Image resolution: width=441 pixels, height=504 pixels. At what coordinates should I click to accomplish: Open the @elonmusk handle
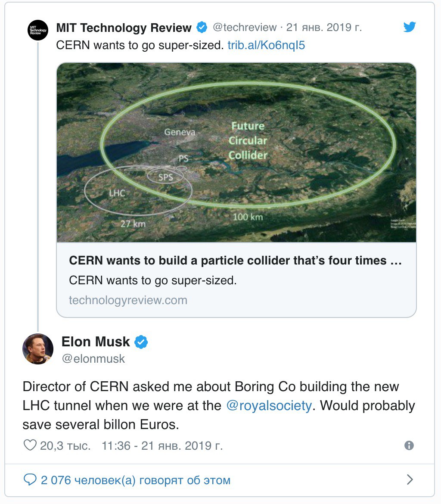click(93, 359)
